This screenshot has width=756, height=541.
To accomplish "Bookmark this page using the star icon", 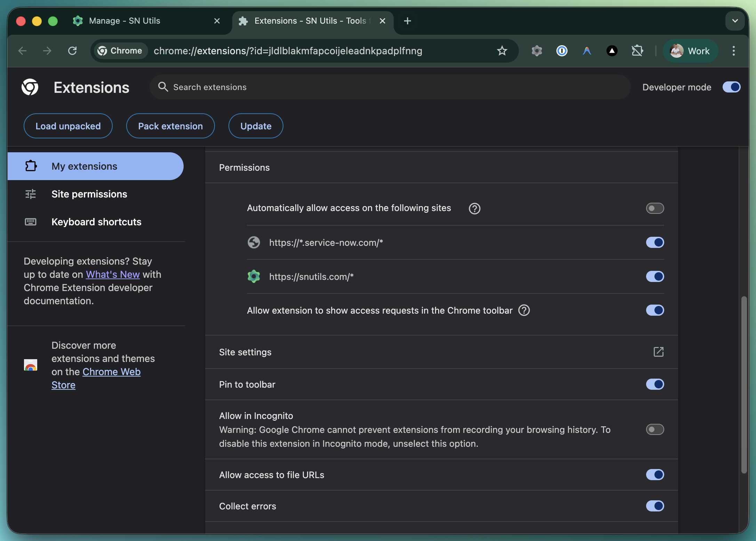I will pos(502,51).
